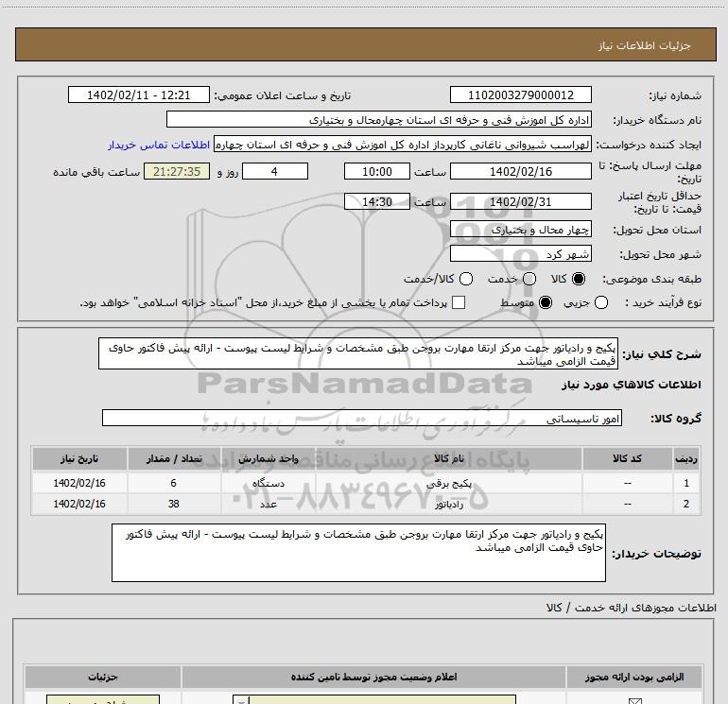
Task: Click the unit cell عدد
Action: click(269, 504)
